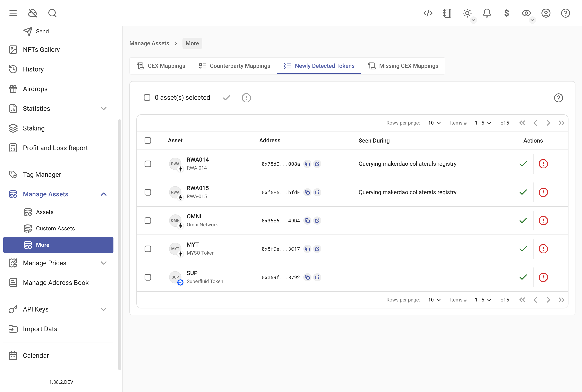This screenshot has width=582, height=392.
Task: Ignore selected assets with toolbar exclamation icon
Action: [x=246, y=98]
